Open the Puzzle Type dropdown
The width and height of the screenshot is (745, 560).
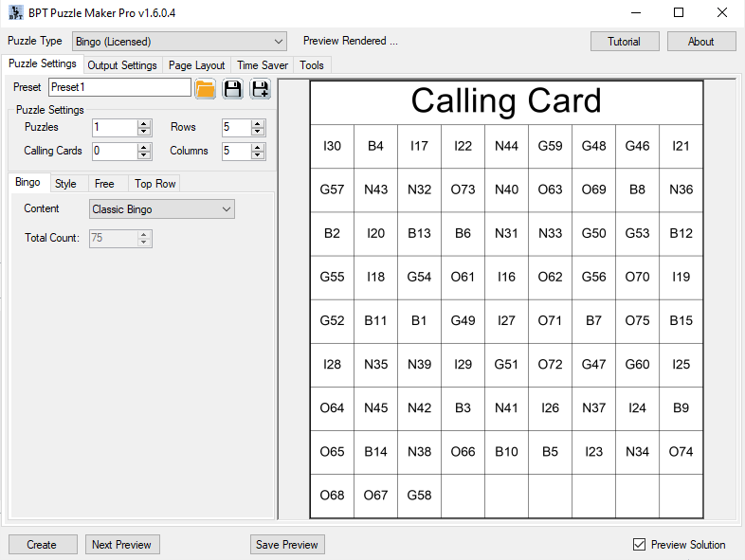(x=179, y=42)
